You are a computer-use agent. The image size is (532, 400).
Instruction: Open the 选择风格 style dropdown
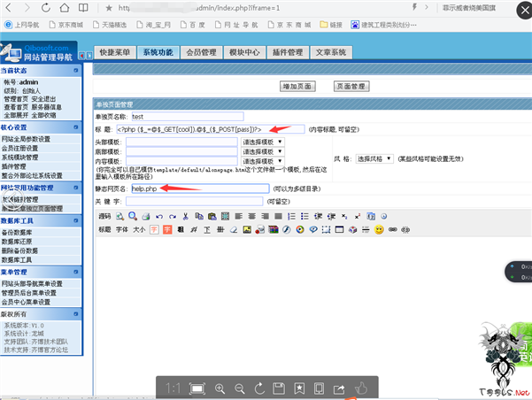374,158
